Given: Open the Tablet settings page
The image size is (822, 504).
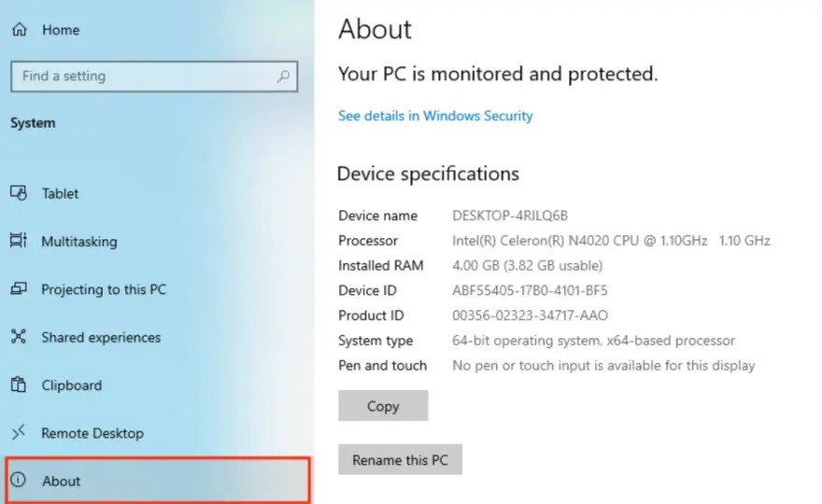Looking at the screenshot, I should point(61,193).
